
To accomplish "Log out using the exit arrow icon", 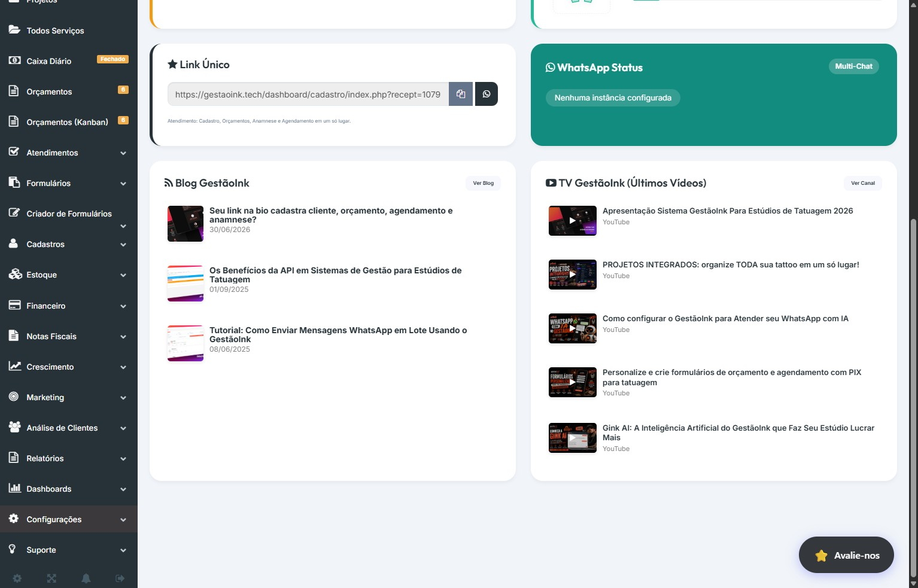I will (120, 578).
